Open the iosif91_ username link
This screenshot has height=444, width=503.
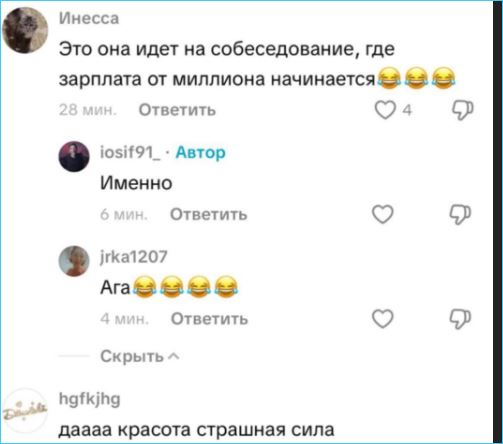[x=130, y=153]
